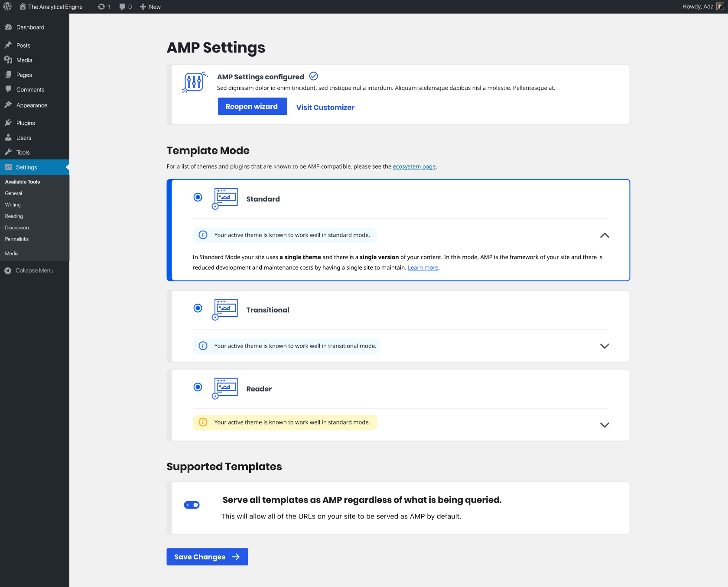Image resolution: width=728 pixels, height=587 pixels.
Task: Click the AMP settings sliders illustration
Action: 195,82
